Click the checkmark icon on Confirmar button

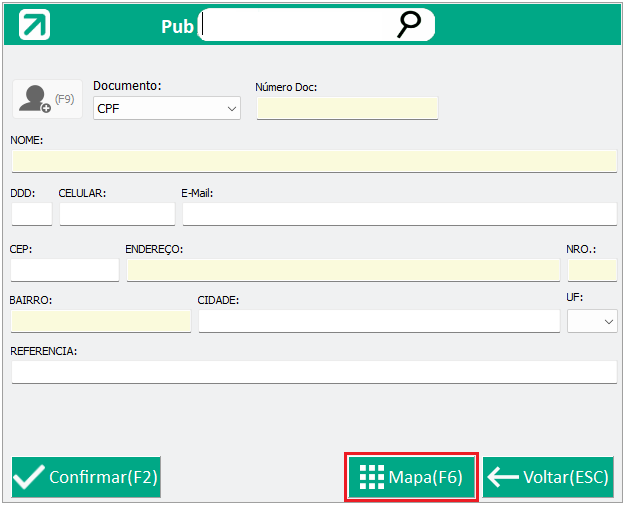29,477
